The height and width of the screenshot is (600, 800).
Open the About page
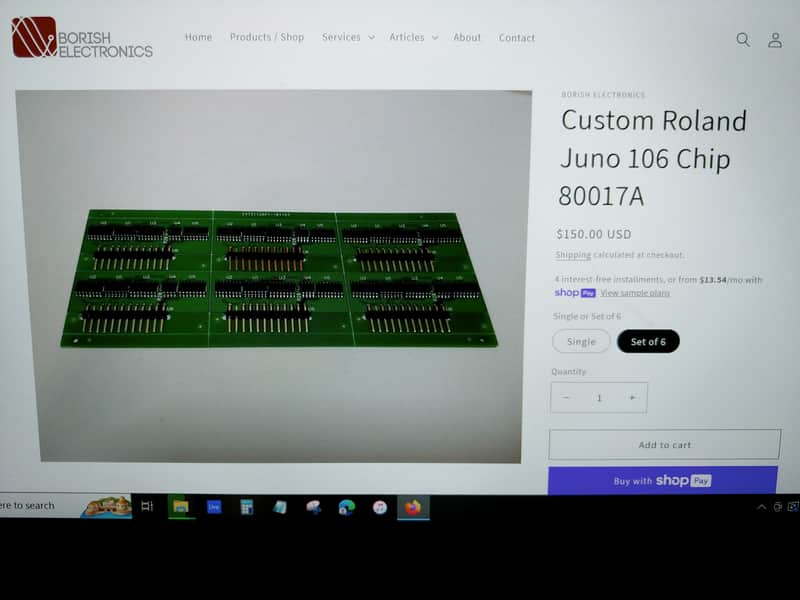tap(467, 38)
